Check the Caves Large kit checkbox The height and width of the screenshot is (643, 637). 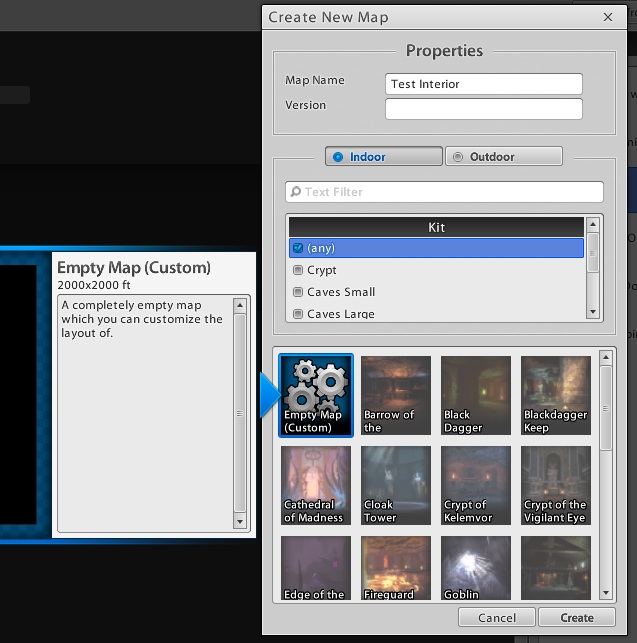coord(298,314)
